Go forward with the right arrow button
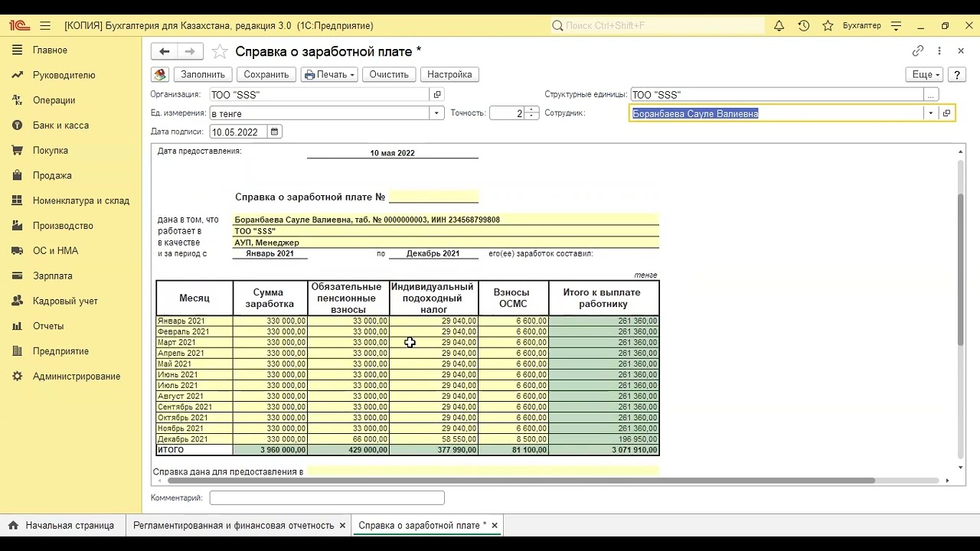980x551 pixels. point(190,51)
